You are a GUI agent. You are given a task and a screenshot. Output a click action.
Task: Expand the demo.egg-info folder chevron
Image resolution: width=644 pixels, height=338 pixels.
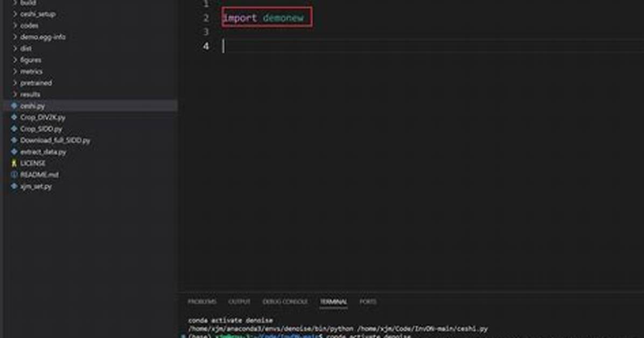coord(15,37)
